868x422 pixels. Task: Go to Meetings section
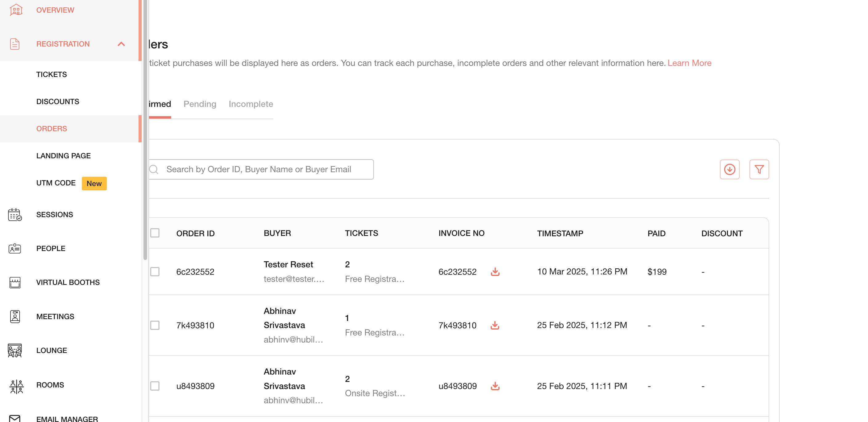point(55,316)
